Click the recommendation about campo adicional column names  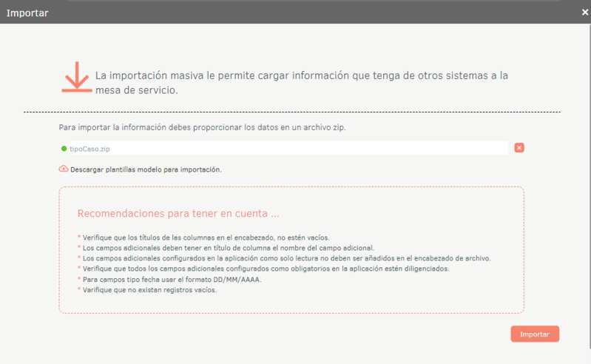pos(228,247)
